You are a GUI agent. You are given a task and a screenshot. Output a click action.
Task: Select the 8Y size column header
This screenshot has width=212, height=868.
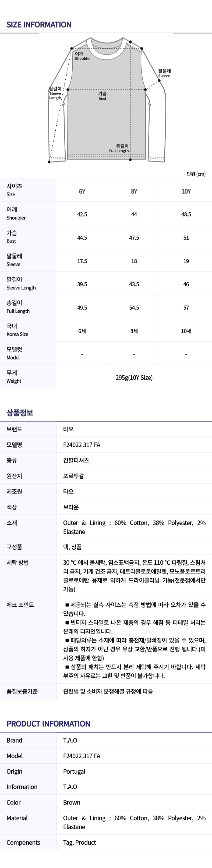point(134,191)
